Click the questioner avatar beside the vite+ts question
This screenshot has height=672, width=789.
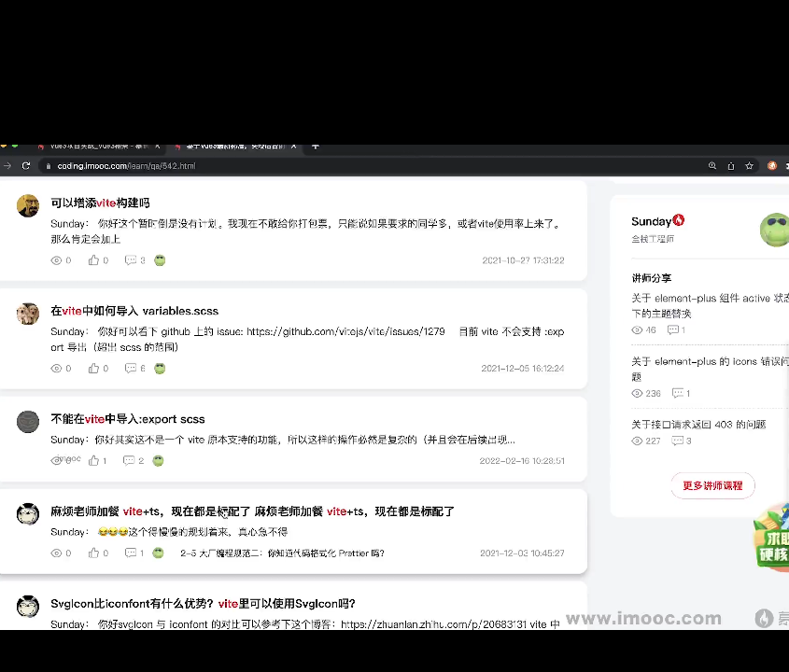click(27, 514)
